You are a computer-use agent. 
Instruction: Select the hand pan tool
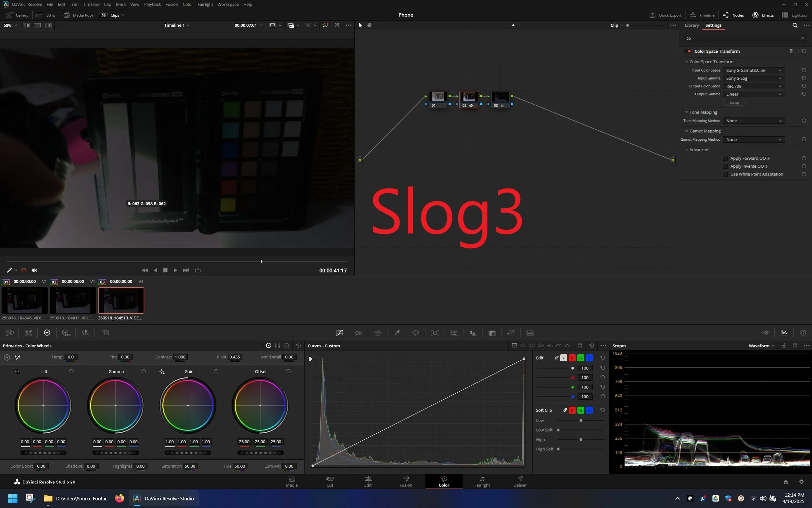(x=369, y=25)
